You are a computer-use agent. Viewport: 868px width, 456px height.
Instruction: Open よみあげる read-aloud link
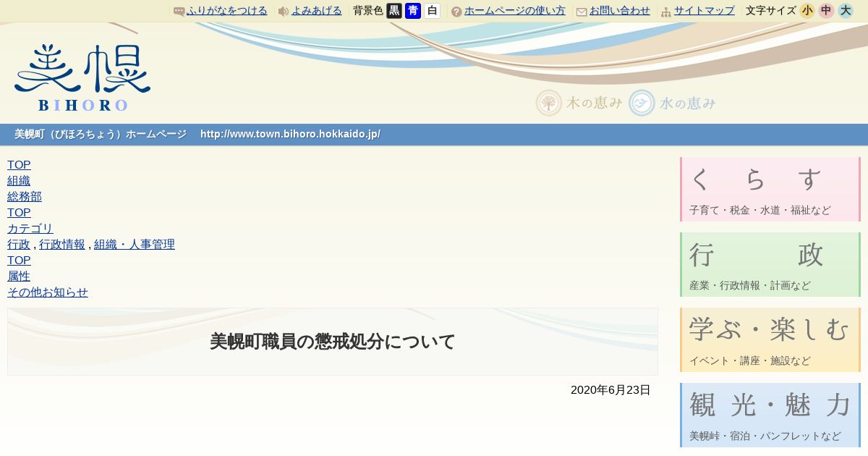click(x=317, y=11)
